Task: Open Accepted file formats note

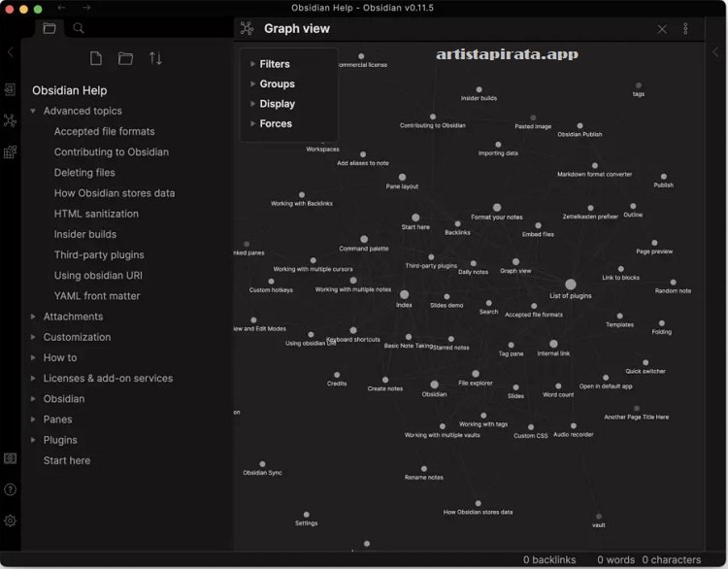Action: point(105,131)
